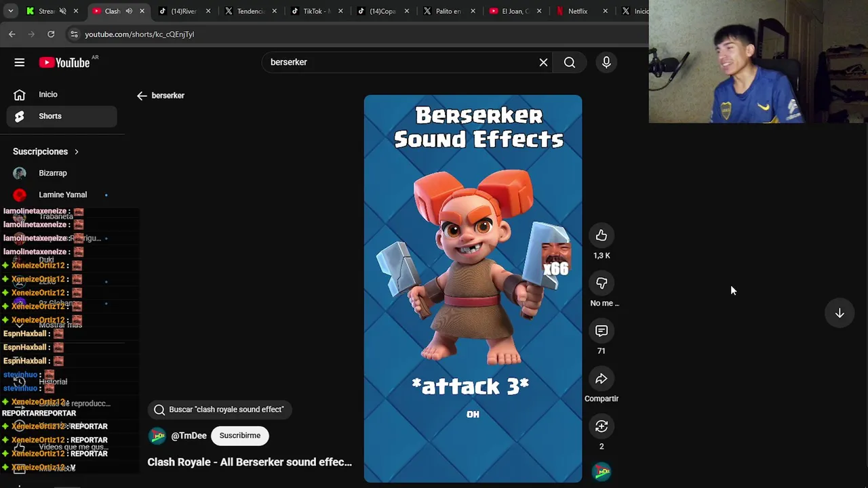
Task: Switch to the (14)Copa tab
Action: (x=382, y=11)
